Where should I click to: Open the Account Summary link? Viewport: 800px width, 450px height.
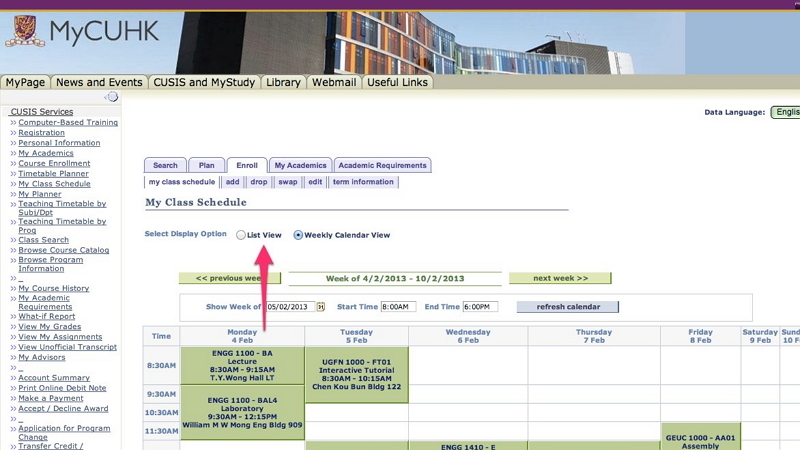(54, 378)
